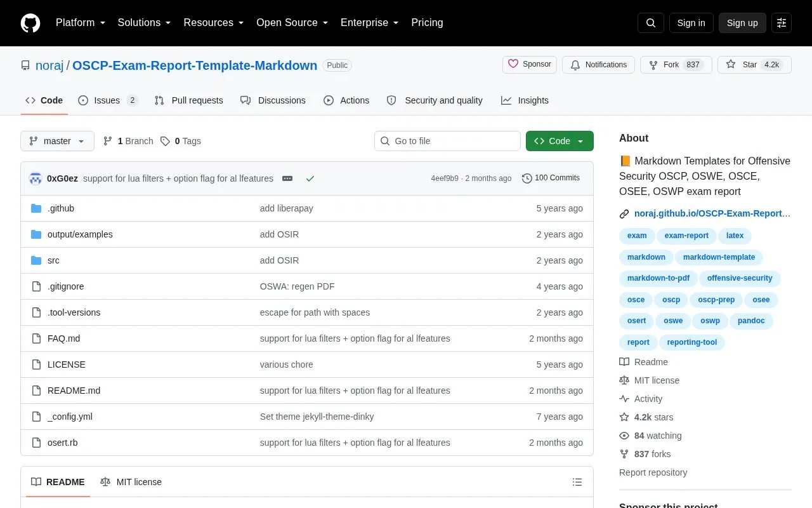Viewport: 812px width, 508px height.
Task: Open the Copilot panel icon beside Sign up
Action: tap(782, 23)
